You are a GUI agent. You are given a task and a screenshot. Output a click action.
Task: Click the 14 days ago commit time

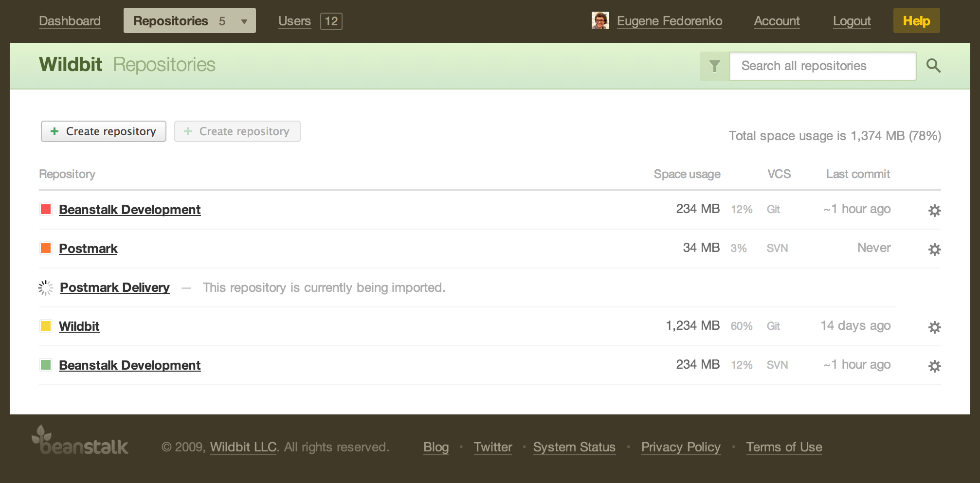click(x=855, y=325)
